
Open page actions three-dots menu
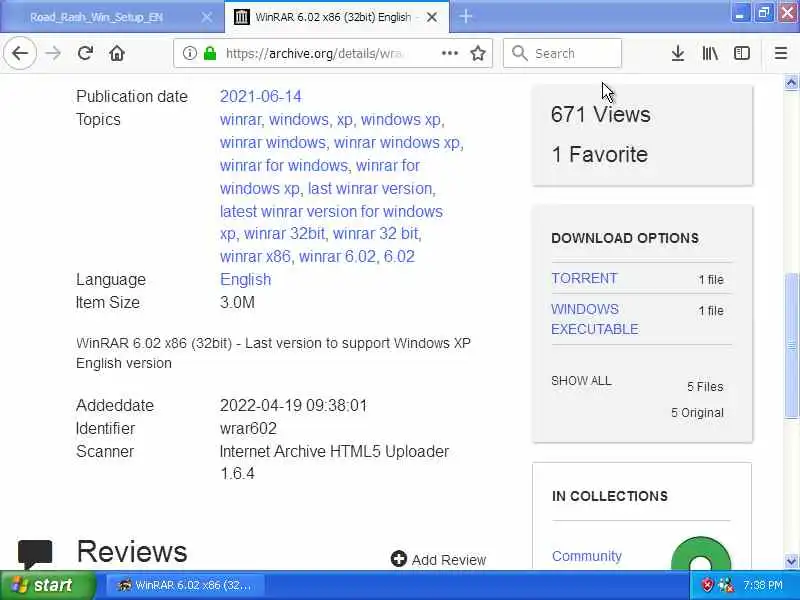pyautogui.click(x=449, y=53)
